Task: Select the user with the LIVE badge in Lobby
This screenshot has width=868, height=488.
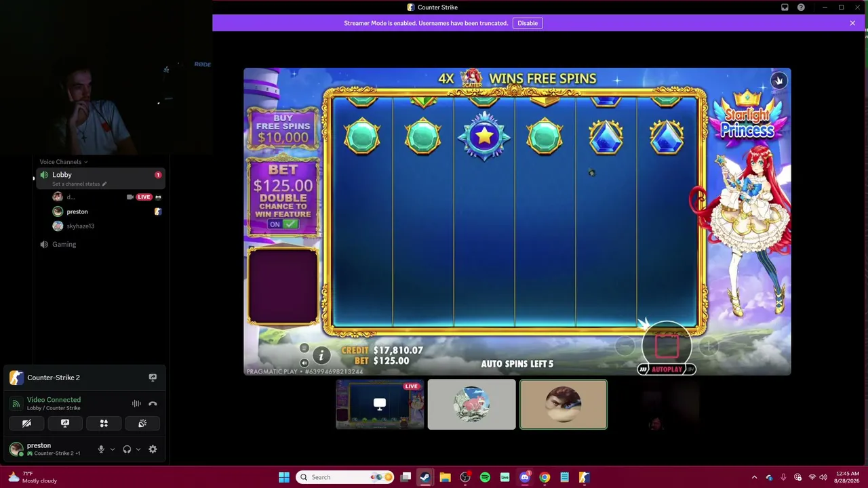Action: click(107, 197)
